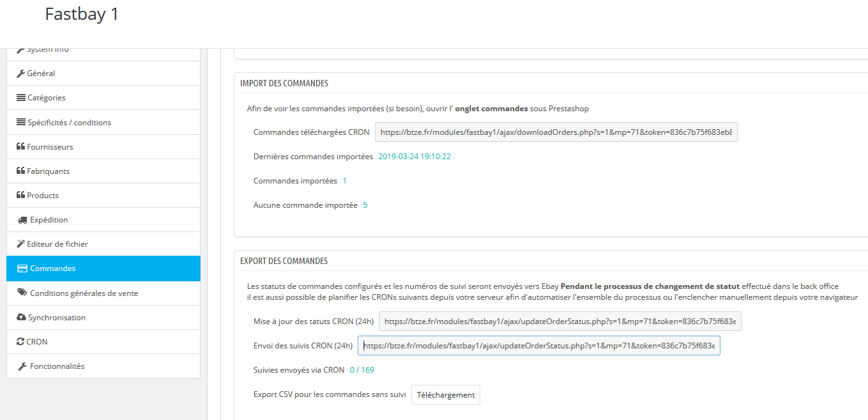Screen dimensions: 868x420
Task: Open Editeur de fichier
Action: (103, 244)
